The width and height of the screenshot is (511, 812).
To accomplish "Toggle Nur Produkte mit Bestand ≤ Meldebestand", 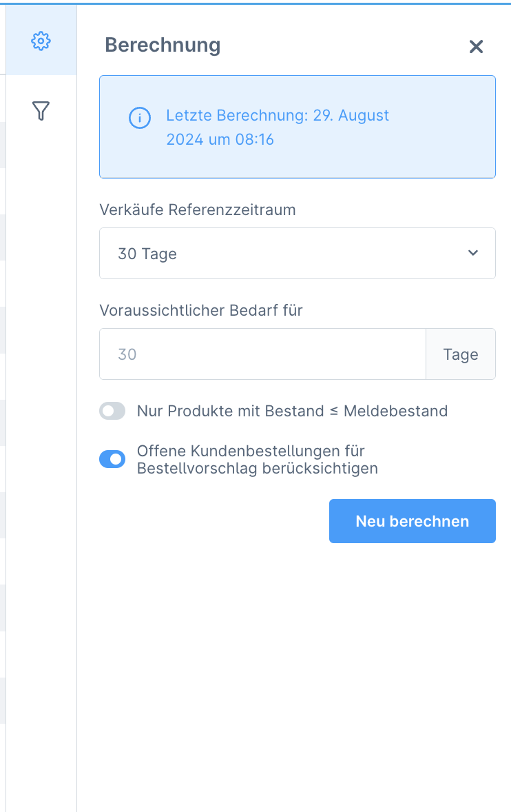I will click(112, 411).
